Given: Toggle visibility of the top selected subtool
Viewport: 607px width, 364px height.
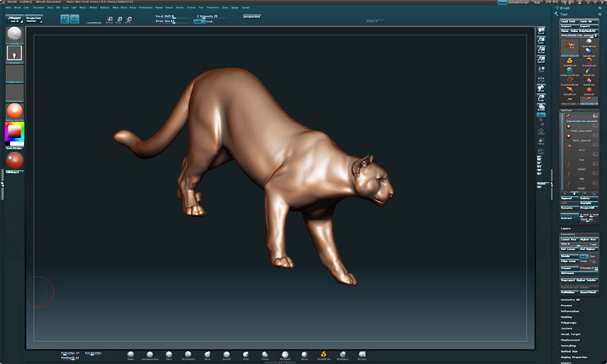Looking at the screenshot, I should 596,116.
